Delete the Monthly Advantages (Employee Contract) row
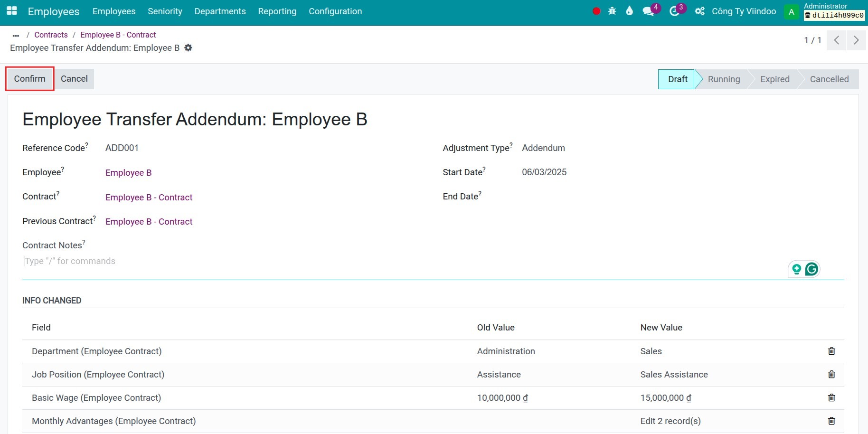 pyautogui.click(x=831, y=421)
